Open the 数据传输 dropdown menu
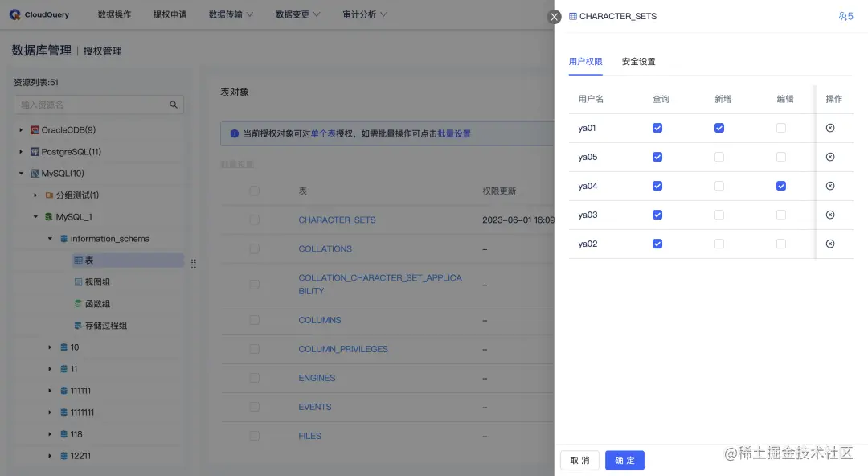The image size is (868, 476). (x=231, y=14)
